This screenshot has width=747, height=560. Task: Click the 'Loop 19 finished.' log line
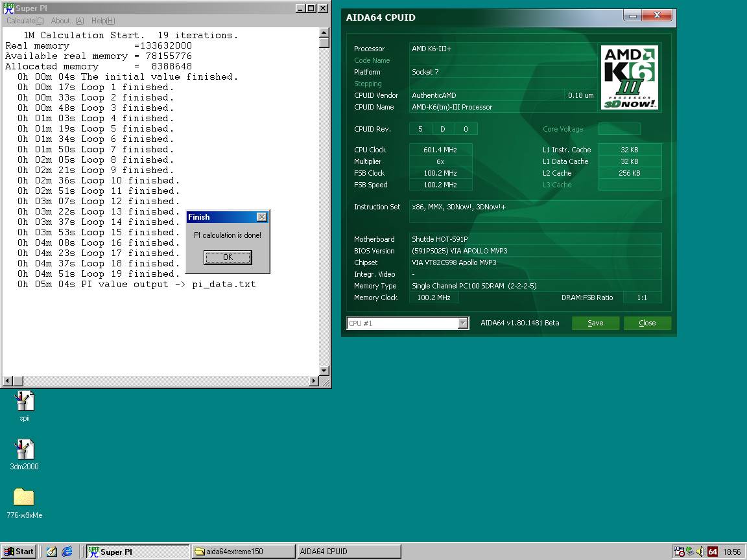tap(99, 274)
